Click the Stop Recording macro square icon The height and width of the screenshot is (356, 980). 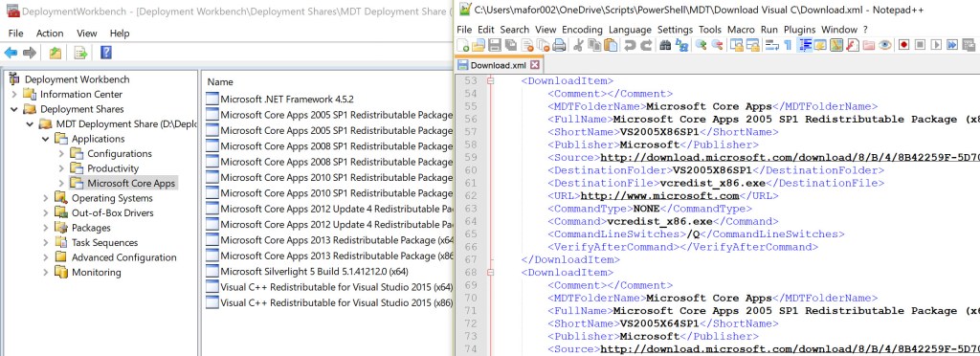pos(921,45)
